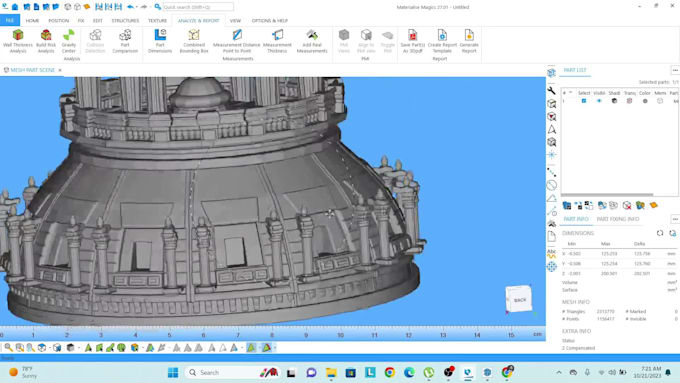Click the Quick search field
This screenshot has width=680, height=383.
point(198,7)
